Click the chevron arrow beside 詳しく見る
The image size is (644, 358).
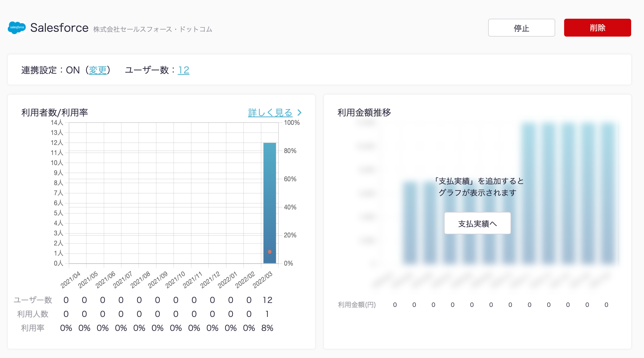[x=299, y=113]
